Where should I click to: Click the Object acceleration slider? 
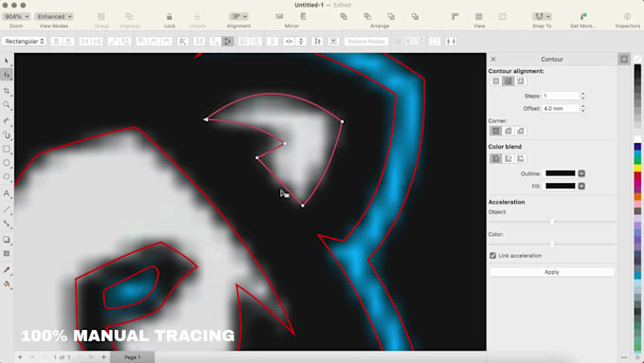[x=552, y=222]
